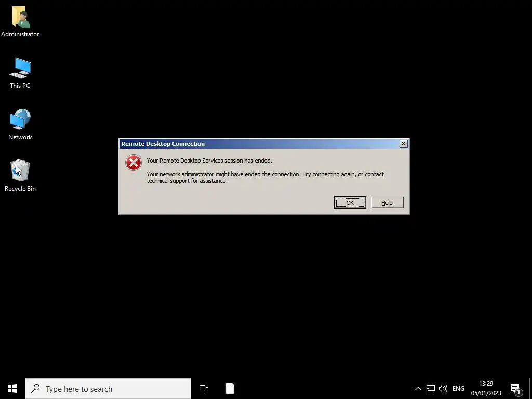Open the volume speaker tray icon
Screen dimensions: 532x399
pyautogui.click(x=443, y=389)
